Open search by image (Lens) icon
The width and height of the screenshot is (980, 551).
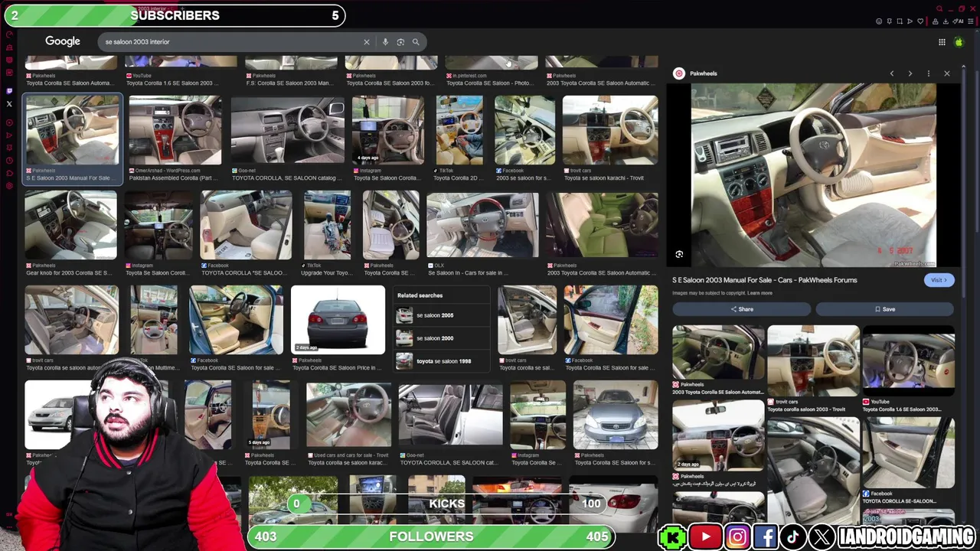click(400, 42)
